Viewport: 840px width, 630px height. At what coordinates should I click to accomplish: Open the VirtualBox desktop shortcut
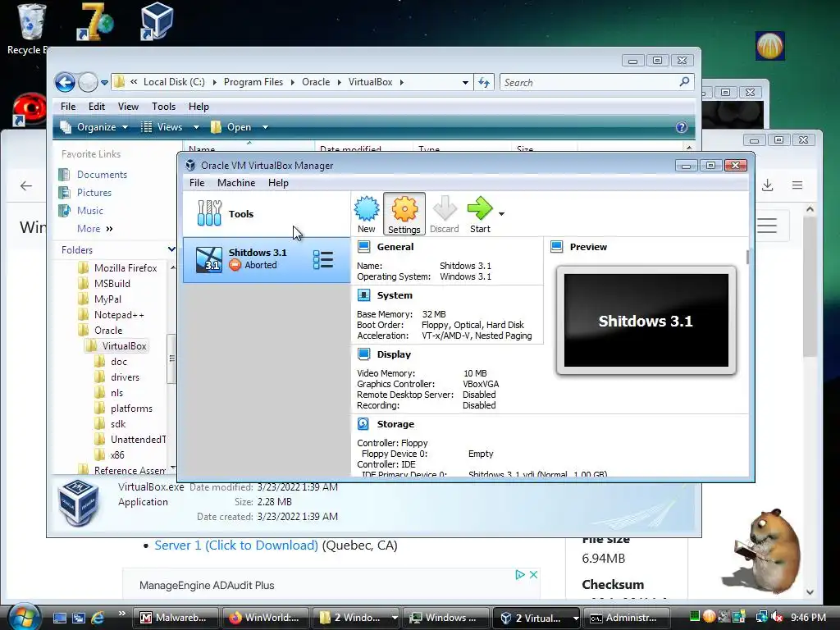pos(156,21)
